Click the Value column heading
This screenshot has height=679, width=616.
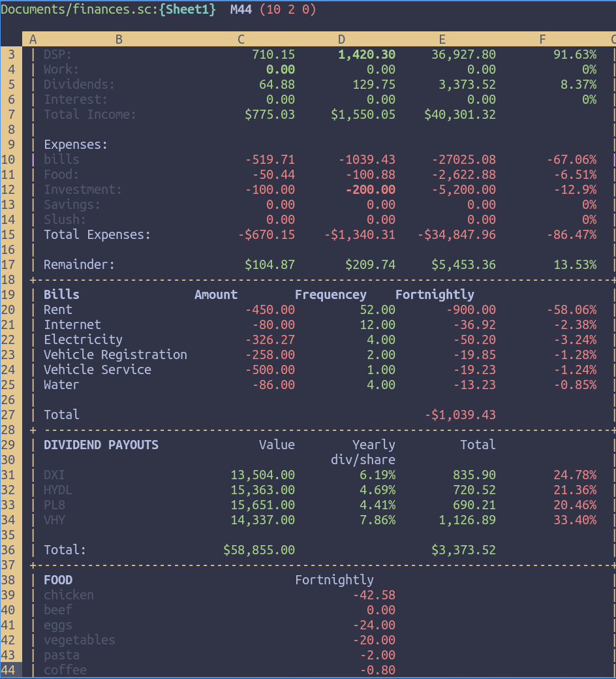277,445
